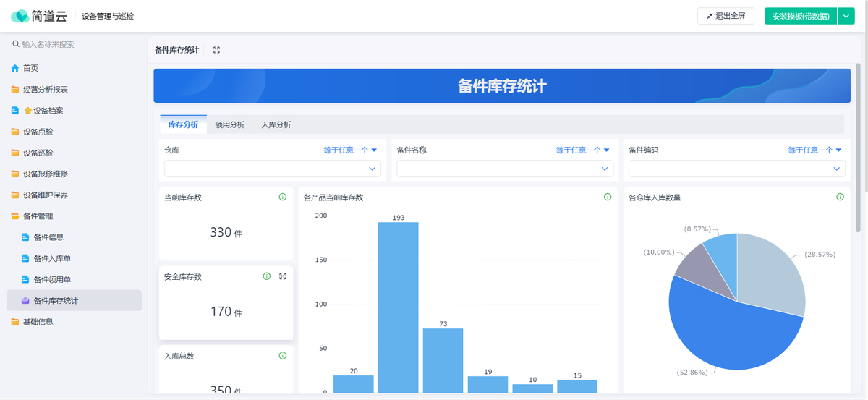
Task: Switch to the 入库分析 tab
Action: pos(276,124)
